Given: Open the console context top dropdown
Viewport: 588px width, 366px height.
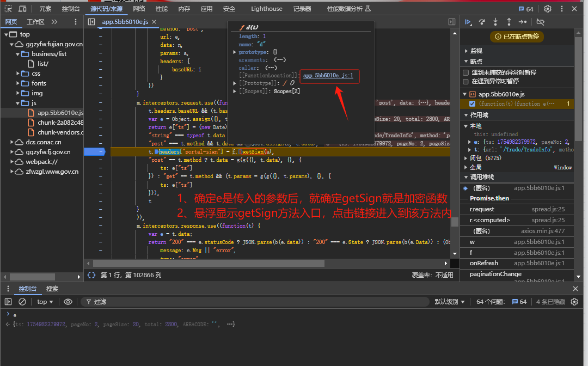Looking at the screenshot, I should coord(45,302).
